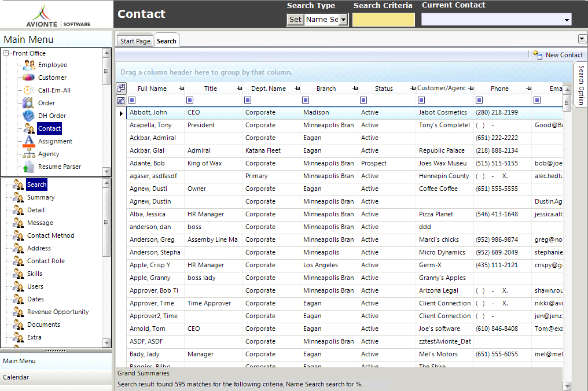
Task: Open the Employee icon in Front Office
Action: (29, 65)
